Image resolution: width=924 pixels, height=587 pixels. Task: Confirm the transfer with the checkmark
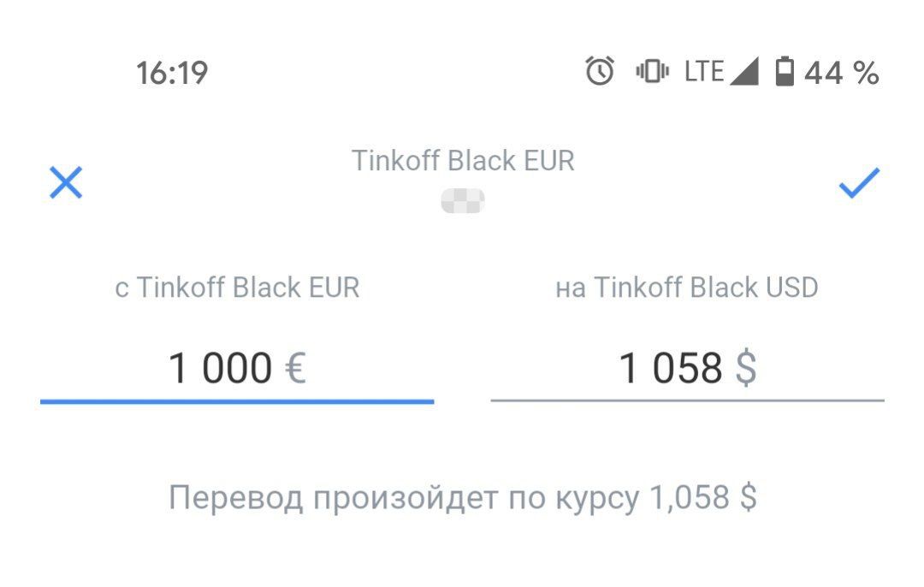click(x=858, y=182)
